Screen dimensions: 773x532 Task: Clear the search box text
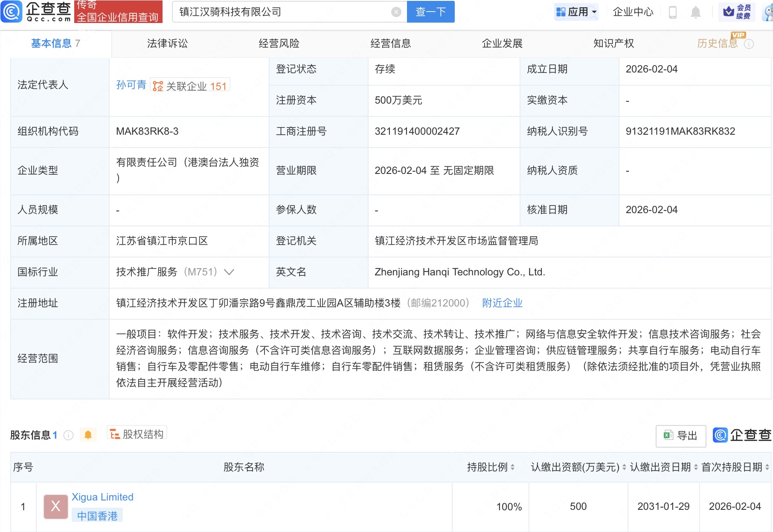pos(396,12)
